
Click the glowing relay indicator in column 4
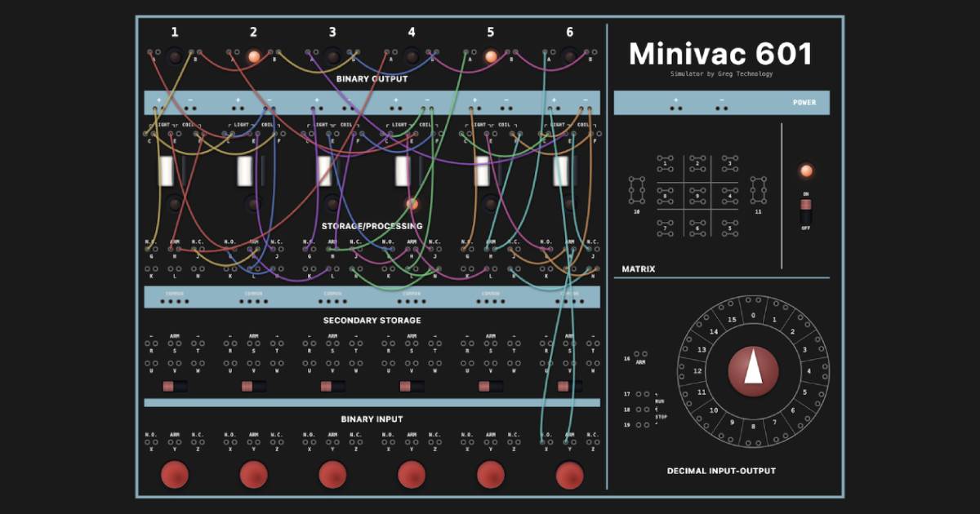pos(412,203)
